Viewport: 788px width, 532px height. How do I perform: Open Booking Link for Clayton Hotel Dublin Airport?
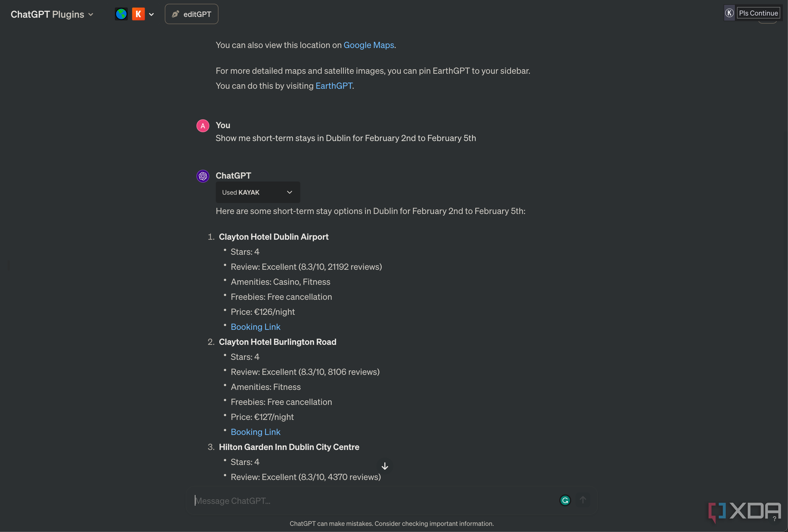[x=255, y=327]
